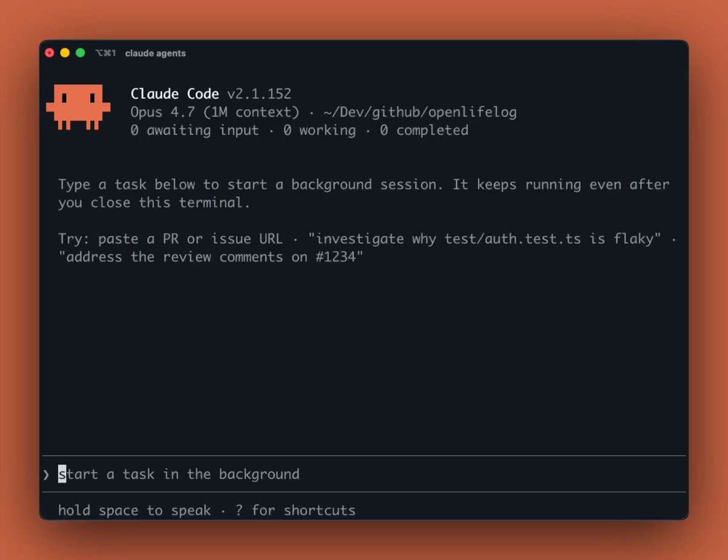Click the test/auth.test.ts example suggestion
728x560 pixels.
coord(484,238)
